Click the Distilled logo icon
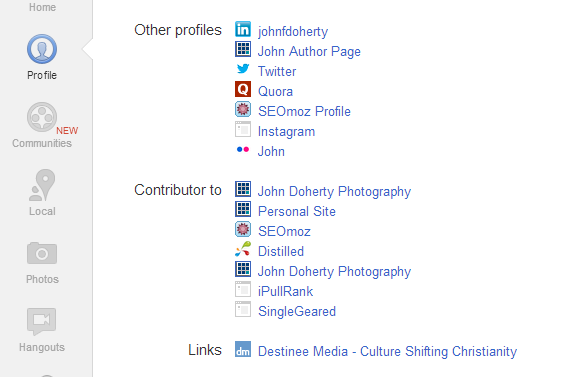570x377 pixels. click(243, 249)
